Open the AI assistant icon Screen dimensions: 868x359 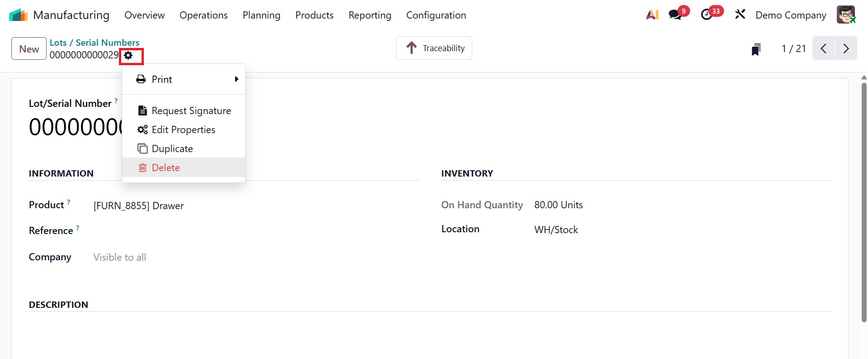[x=652, y=15]
